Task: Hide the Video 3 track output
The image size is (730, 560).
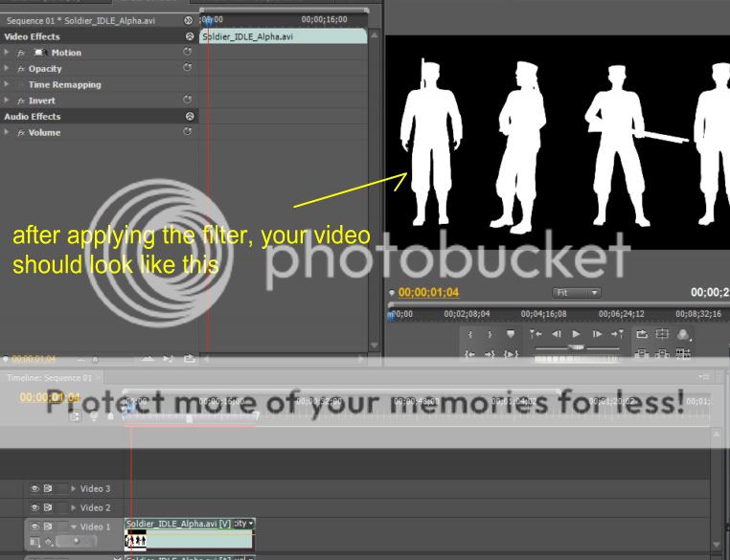Action: point(34,488)
